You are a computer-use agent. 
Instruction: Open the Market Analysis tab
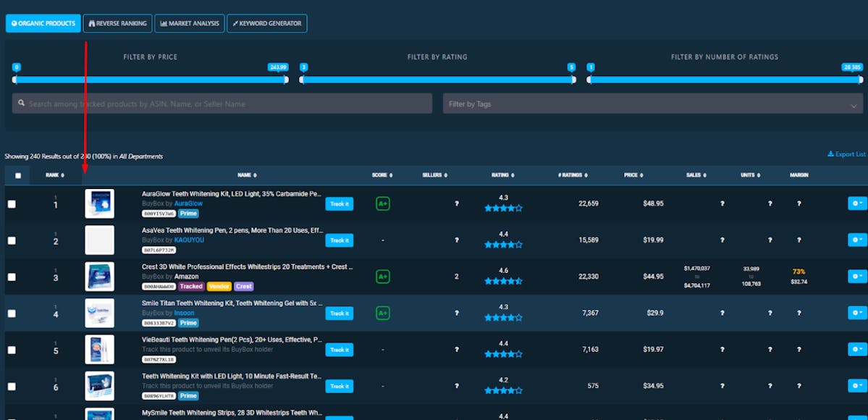[190, 23]
